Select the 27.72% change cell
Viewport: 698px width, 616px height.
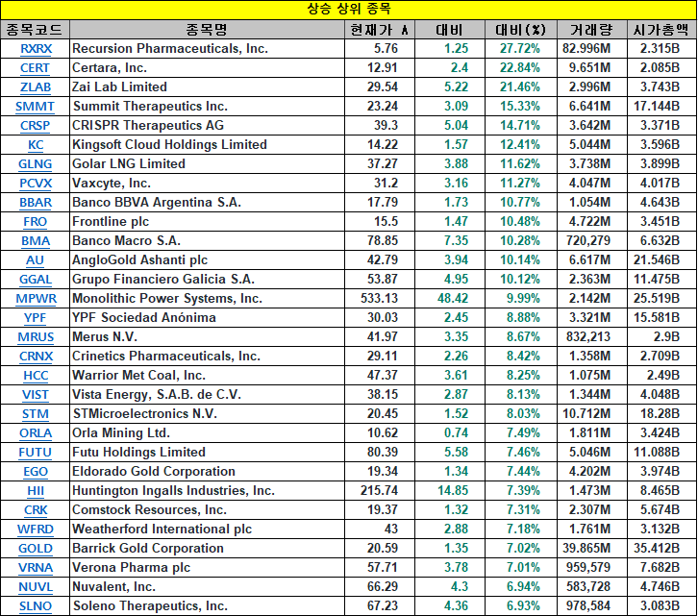[521, 48]
